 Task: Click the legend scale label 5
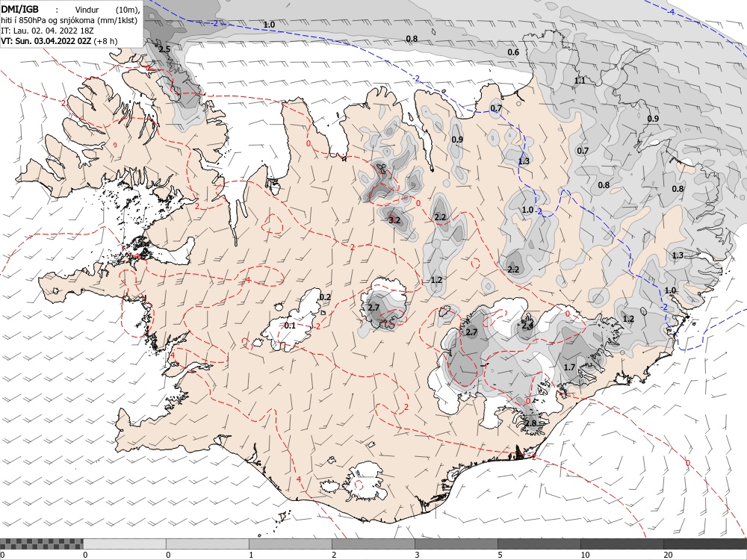pos(500,555)
